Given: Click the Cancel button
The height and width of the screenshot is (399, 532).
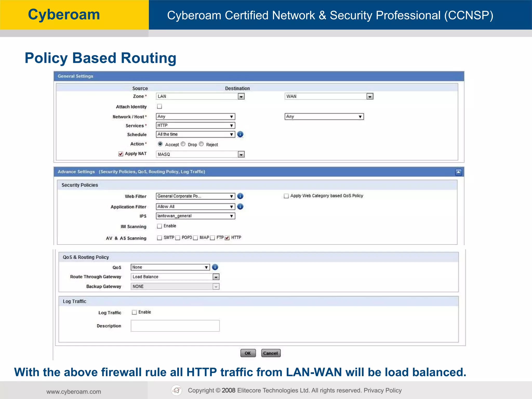Looking at the screenshot, I should [271, 353].
